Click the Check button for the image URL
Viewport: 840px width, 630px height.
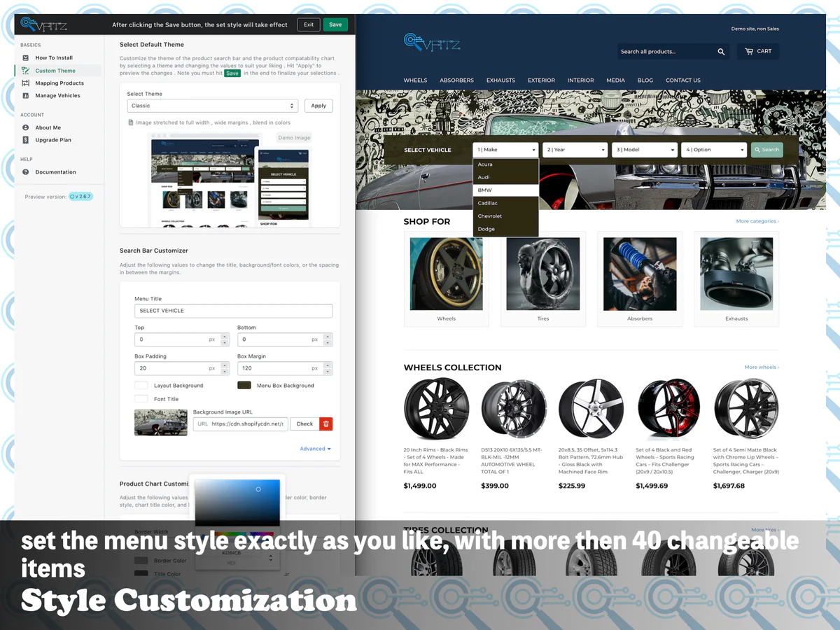304,423
